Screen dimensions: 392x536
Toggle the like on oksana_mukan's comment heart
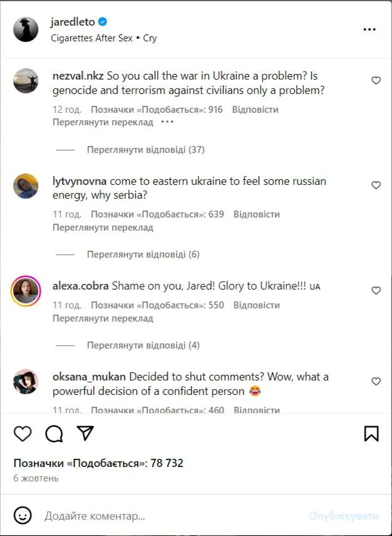pyautogui.click(x=376, y=381)
